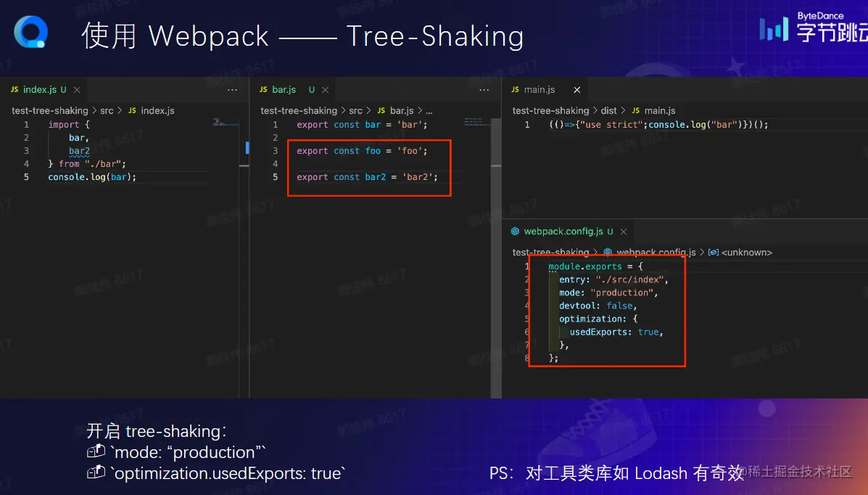Click the 'mode: "production"' line
This screenshot has width=868, height=495.
tap(608, 292)
